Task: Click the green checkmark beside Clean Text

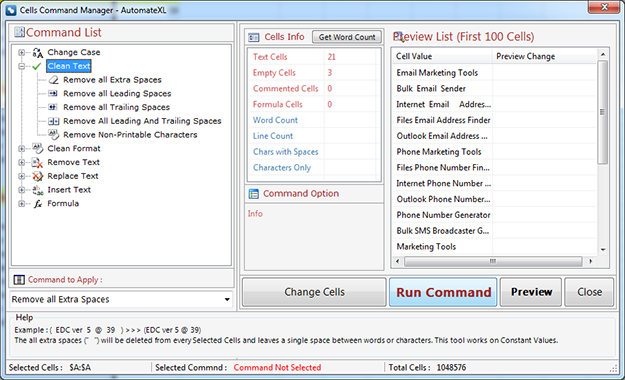Action: 37,66
